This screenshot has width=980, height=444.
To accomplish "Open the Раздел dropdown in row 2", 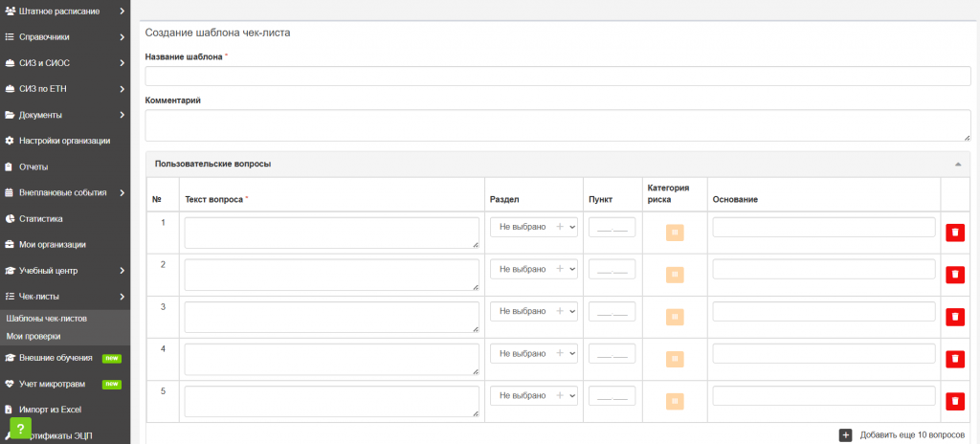I will (x=534, y=269).
